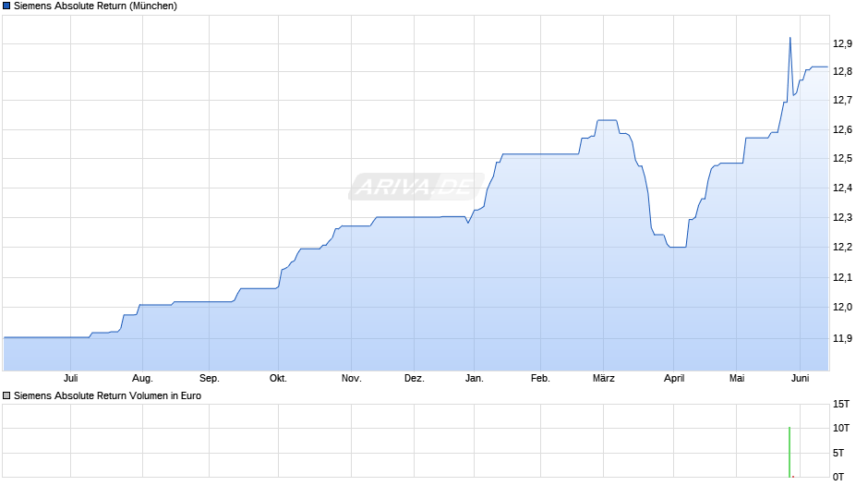Select the 'Nov.' month label on the axis
The height and width of the screenshot is (486, 868).
(352, 379)
